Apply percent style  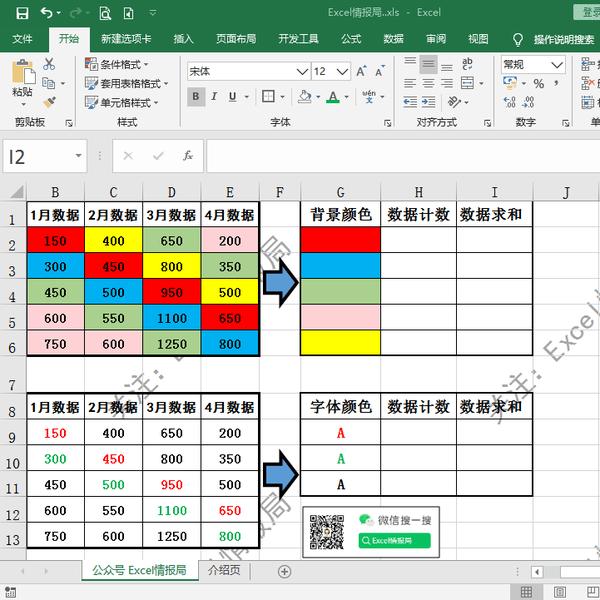point(539,83)
